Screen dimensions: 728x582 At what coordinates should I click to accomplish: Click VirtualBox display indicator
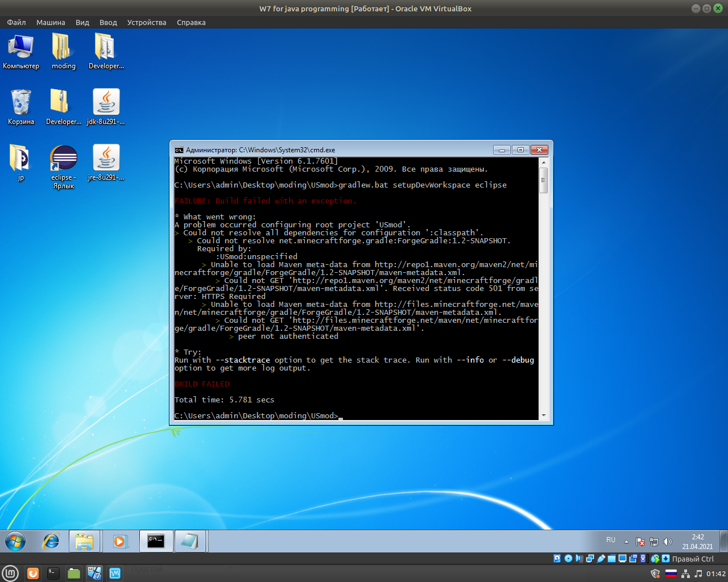click(x=622, y=559)
